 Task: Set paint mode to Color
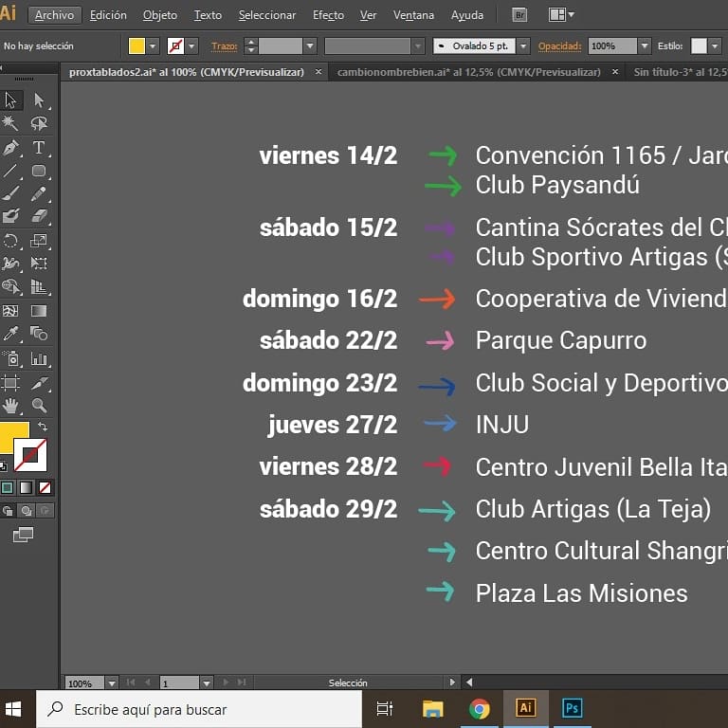[7, 487]
